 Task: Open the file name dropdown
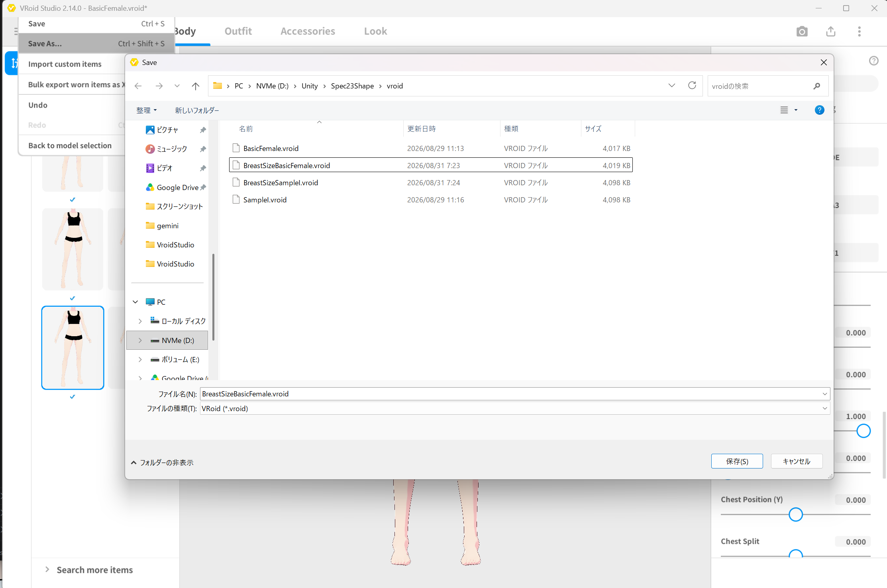click(x=825, y=394)
